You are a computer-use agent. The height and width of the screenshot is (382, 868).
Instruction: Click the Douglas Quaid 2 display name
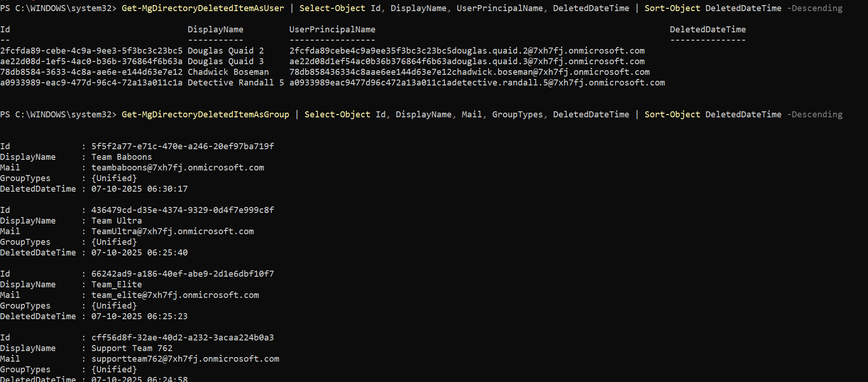pyautogui.click(x=226, y=51)
